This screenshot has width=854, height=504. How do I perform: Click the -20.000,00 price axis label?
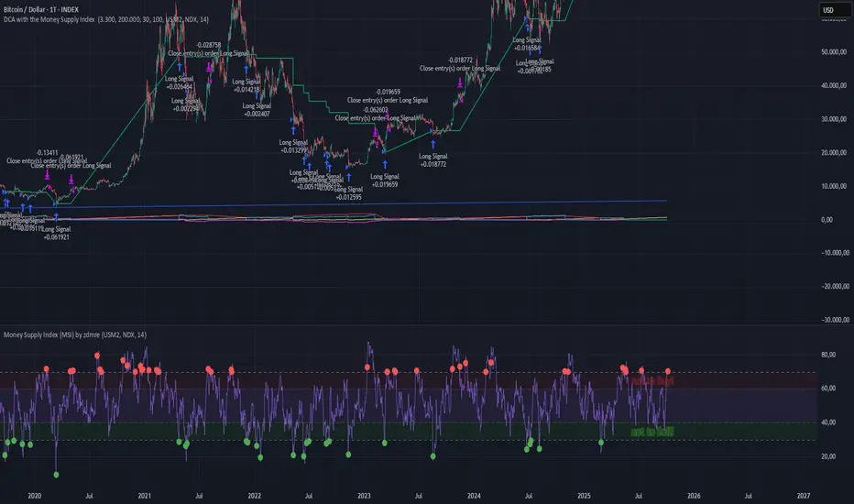[x=835, y=287]
